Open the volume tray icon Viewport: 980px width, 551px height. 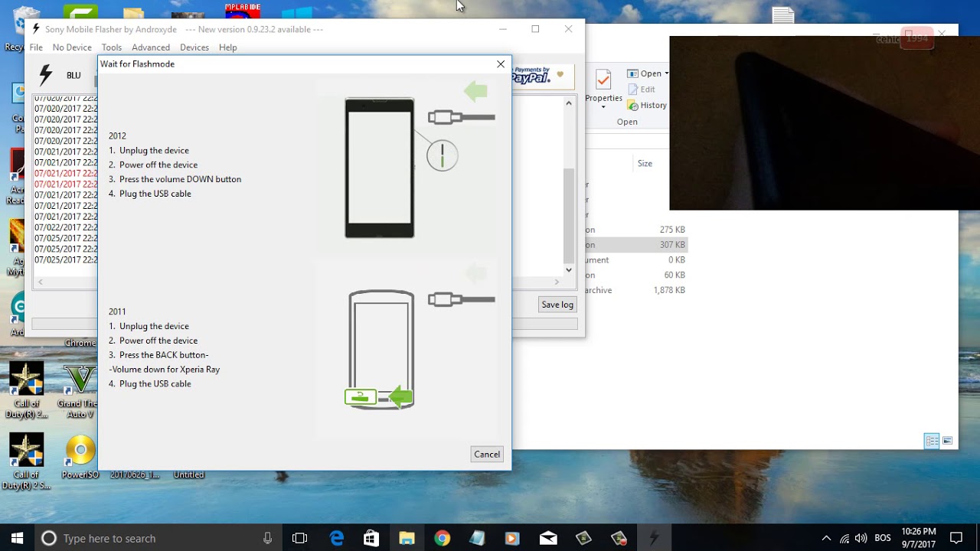861,538
